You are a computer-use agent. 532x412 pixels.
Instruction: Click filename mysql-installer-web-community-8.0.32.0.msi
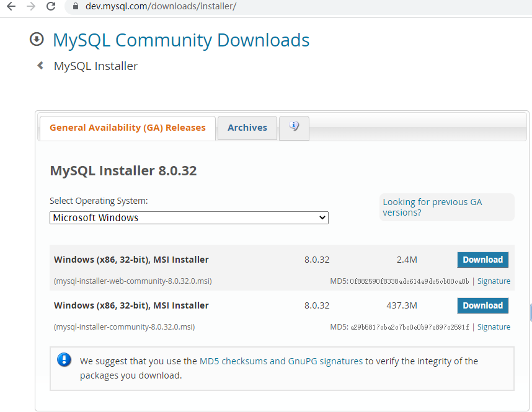point(133,281)
